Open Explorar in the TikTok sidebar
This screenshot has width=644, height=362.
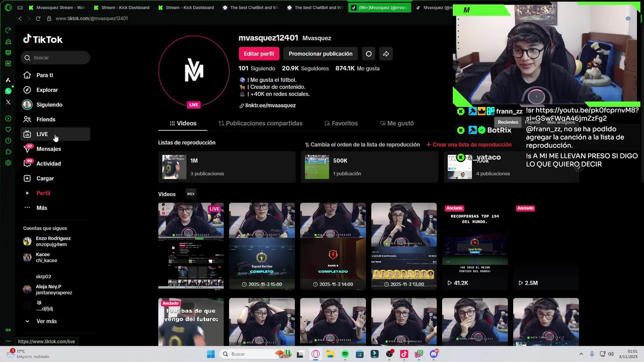point(55,90)
